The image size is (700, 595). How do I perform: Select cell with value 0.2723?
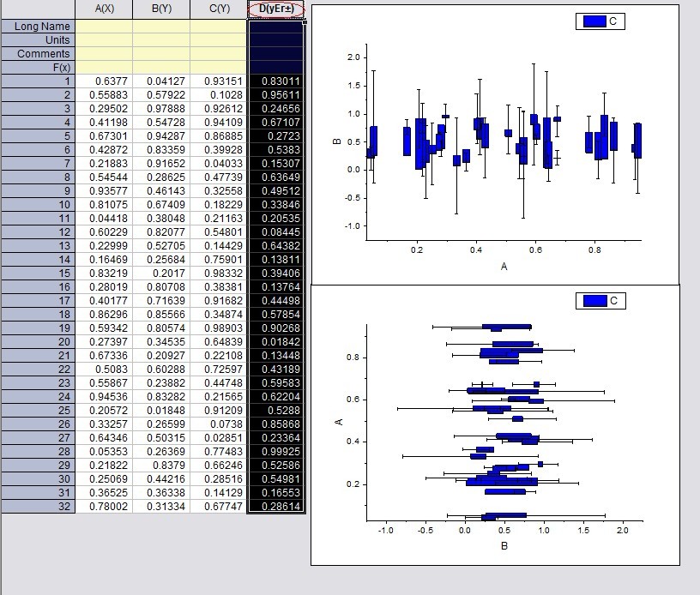click(x=276, y=136)
